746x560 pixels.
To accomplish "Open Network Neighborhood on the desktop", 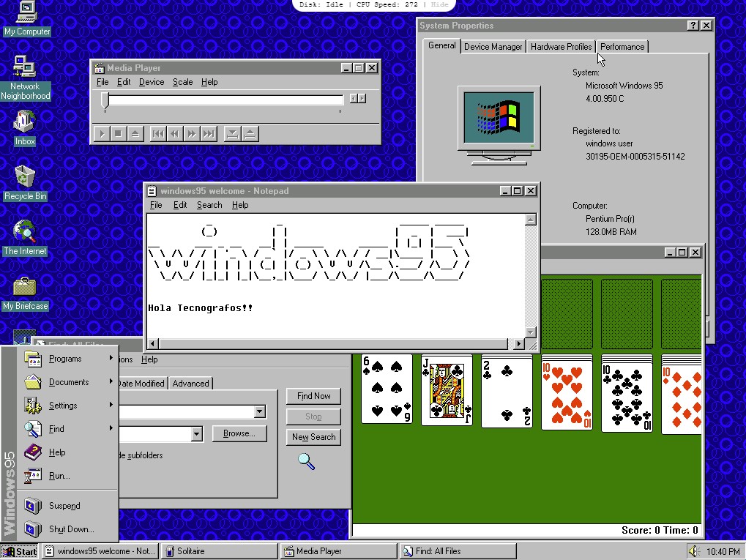I will (x=25, y=70).
